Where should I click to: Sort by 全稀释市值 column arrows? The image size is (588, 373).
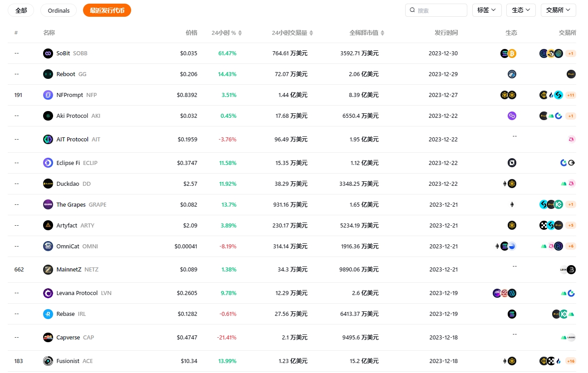(x=382, y=33)
